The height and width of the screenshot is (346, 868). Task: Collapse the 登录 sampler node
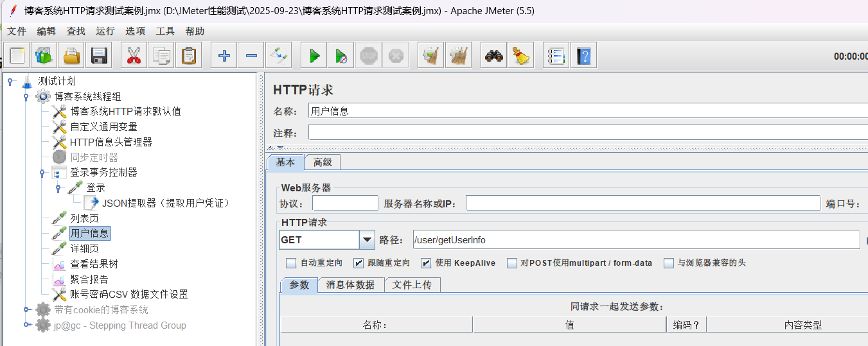point(58,187)
